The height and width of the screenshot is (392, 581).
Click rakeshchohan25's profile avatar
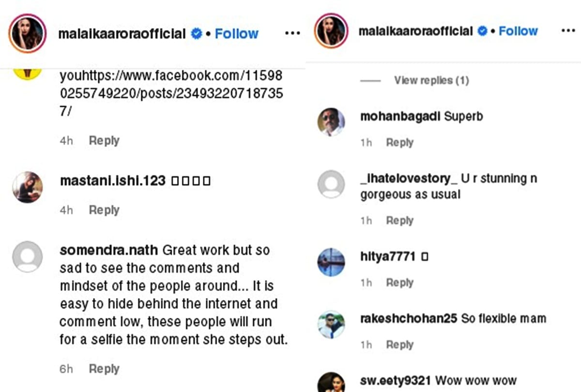tap(331, 324)
